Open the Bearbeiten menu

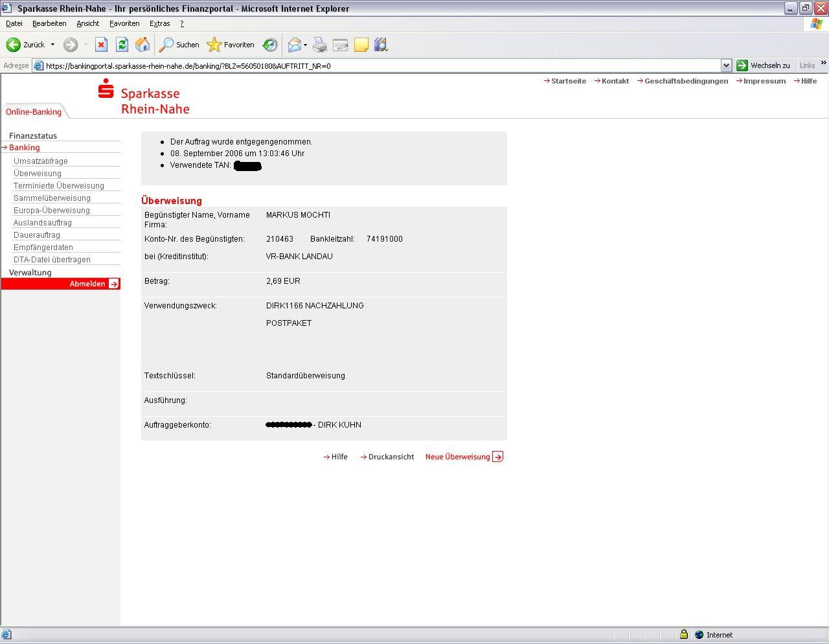49,23
